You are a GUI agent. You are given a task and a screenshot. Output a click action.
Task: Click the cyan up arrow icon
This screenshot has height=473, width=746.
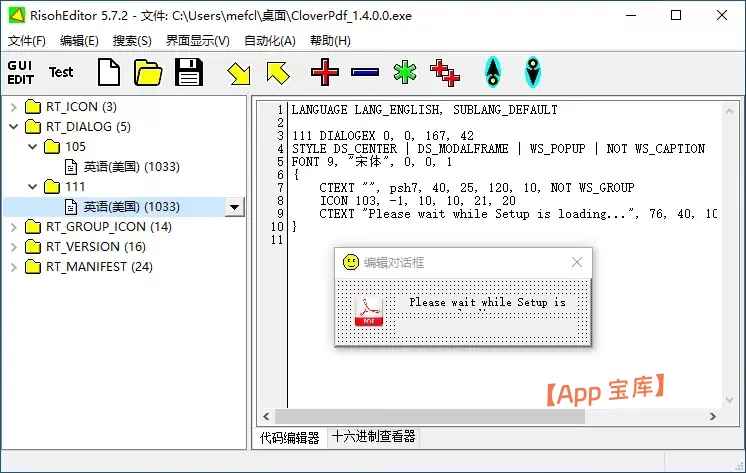492,72
